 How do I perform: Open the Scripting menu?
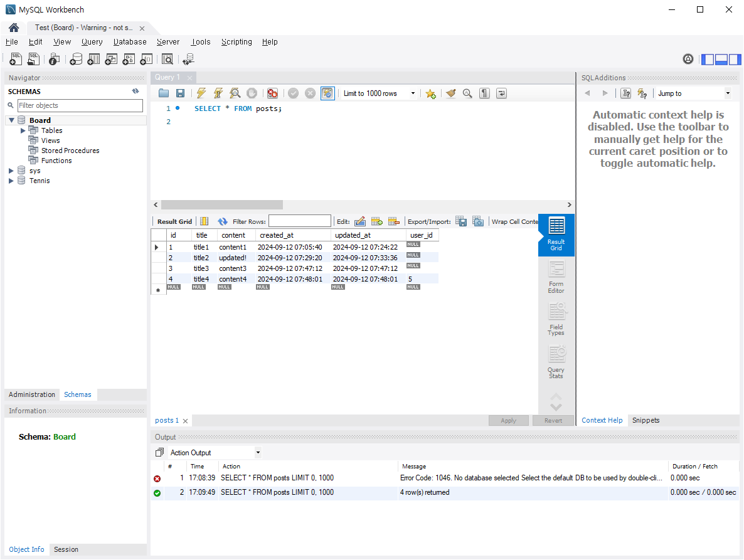(x=236, y=42)
